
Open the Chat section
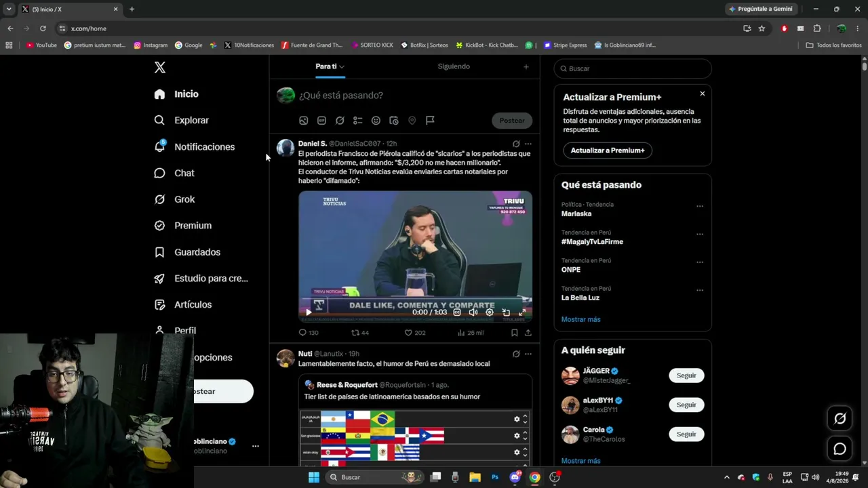(x=174, y=173)
